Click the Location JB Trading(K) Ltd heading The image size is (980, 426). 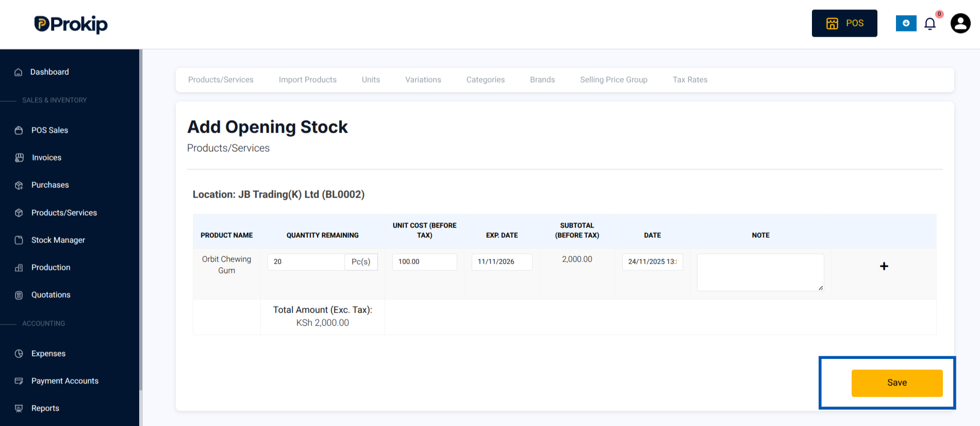tap(278, 194)
